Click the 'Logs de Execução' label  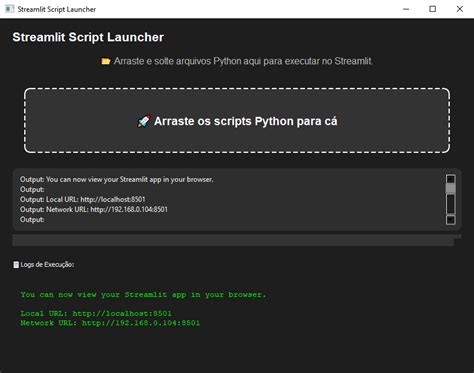[x=47, y=265]
